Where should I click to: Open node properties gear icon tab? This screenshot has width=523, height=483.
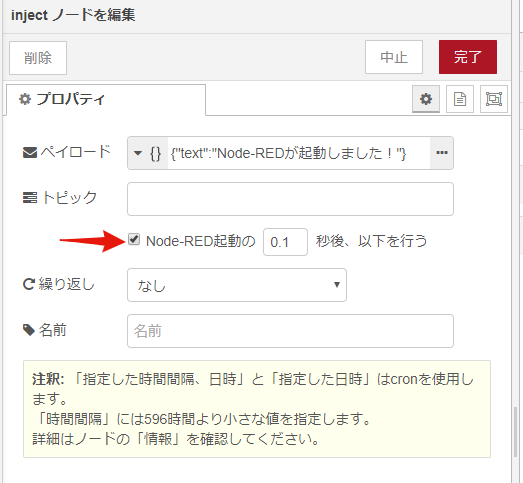(x=426, y=99)
